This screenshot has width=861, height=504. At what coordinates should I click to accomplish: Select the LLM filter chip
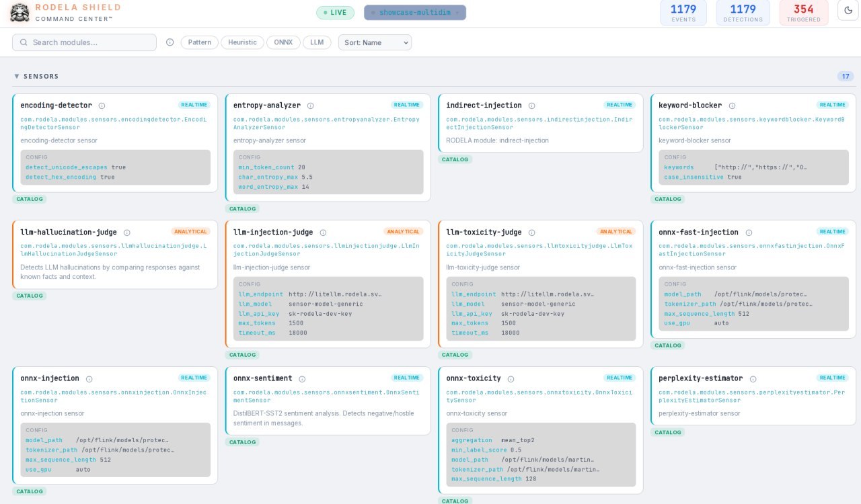click(x=317, y=42)
